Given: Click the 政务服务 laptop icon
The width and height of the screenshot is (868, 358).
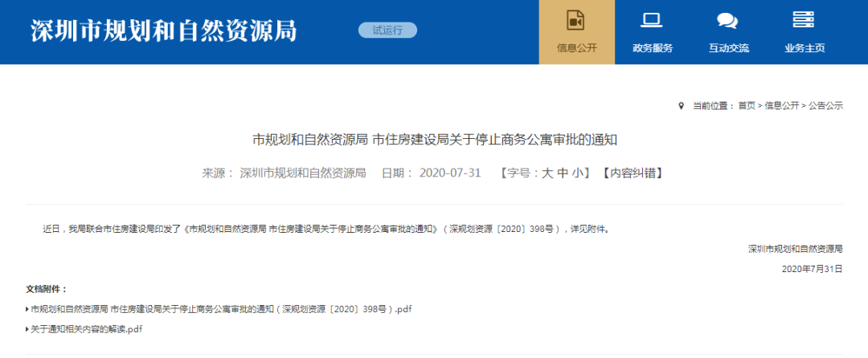Looking at the screenshot, I should pyautogui.click(x=652, y=20).
